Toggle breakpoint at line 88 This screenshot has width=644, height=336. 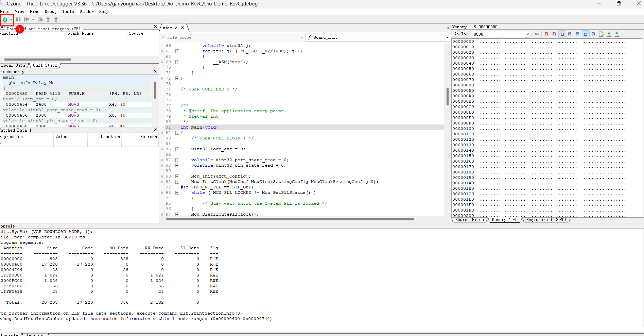click(x=162, y=165)
